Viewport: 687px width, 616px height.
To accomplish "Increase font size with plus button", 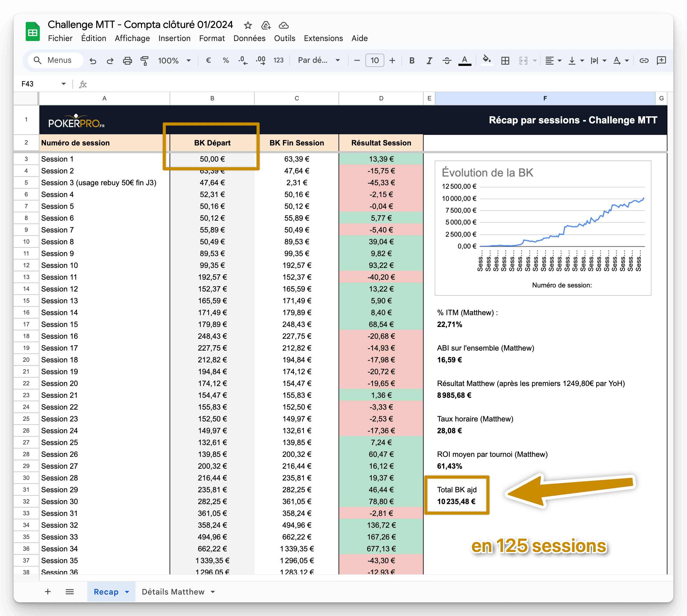I will click(x=392, y=61).
